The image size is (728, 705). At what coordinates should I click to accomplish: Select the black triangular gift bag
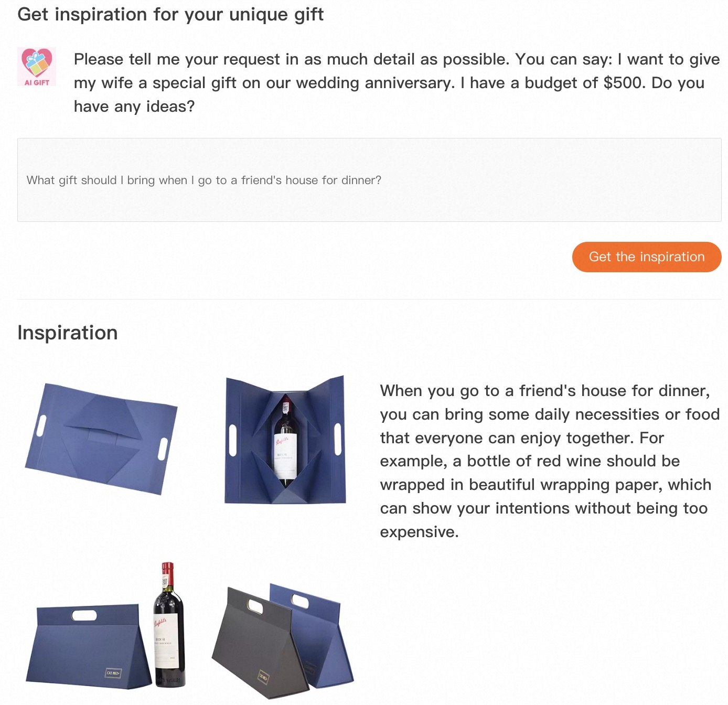click(x=252, y=645)
